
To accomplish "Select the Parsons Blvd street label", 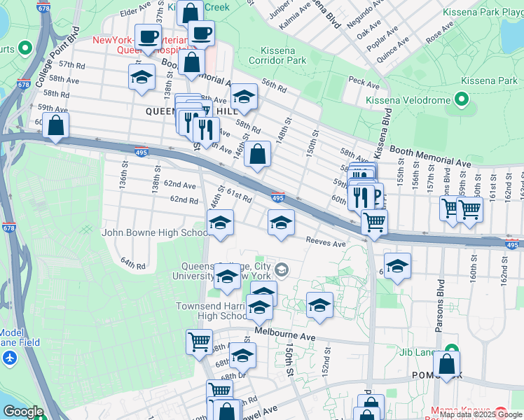I will (440, 306).
